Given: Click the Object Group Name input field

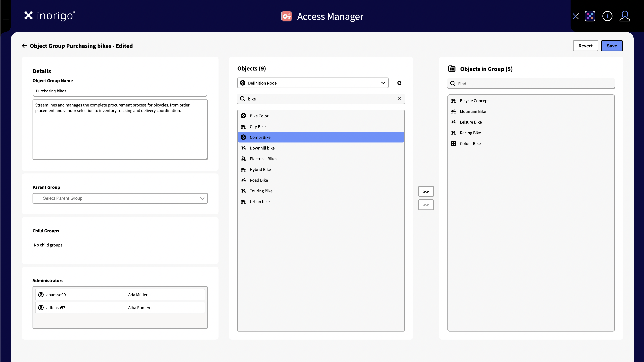Looking at the screenshot, I should [120, 91].
